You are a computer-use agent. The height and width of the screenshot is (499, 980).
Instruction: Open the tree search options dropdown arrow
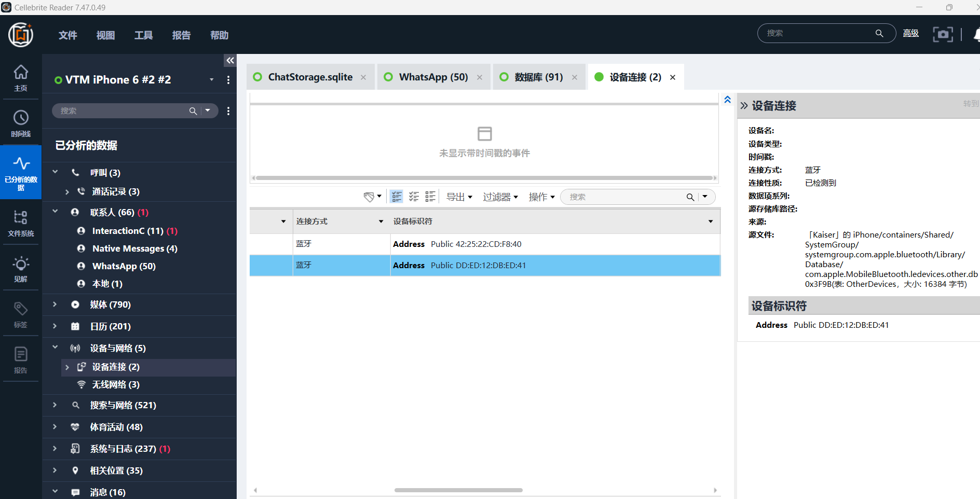208,110
